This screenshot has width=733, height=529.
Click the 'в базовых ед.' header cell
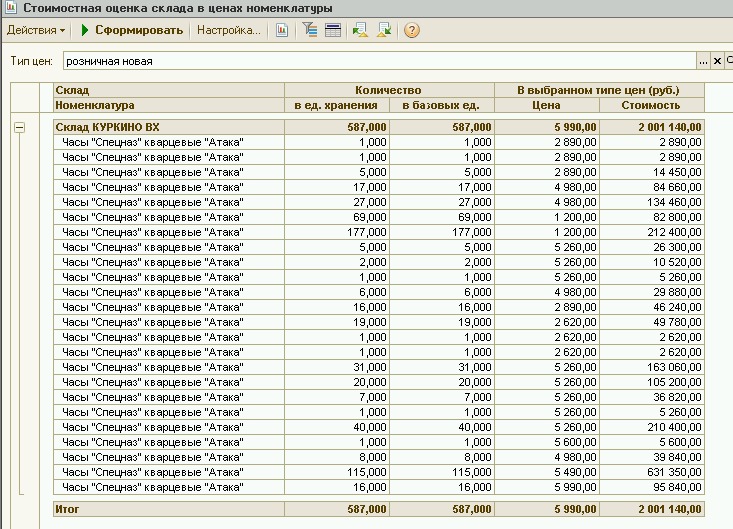pyautogui.click(x=442, y=105)
